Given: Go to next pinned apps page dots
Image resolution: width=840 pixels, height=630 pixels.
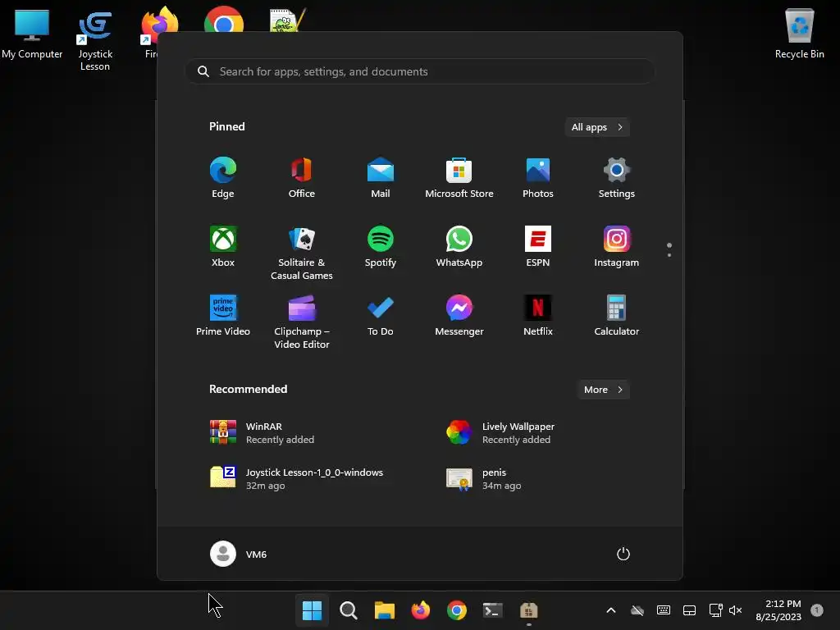Looking at the screenshot, I should pos(669,250).
